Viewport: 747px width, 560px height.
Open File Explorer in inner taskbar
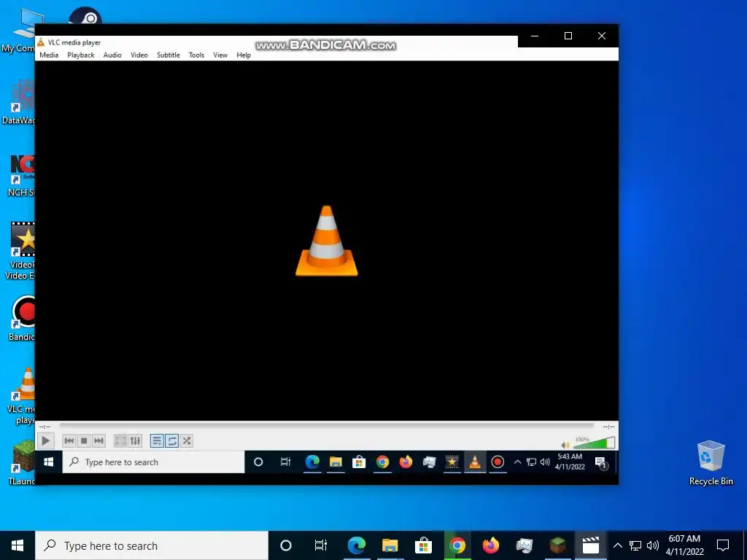(336, 462)
